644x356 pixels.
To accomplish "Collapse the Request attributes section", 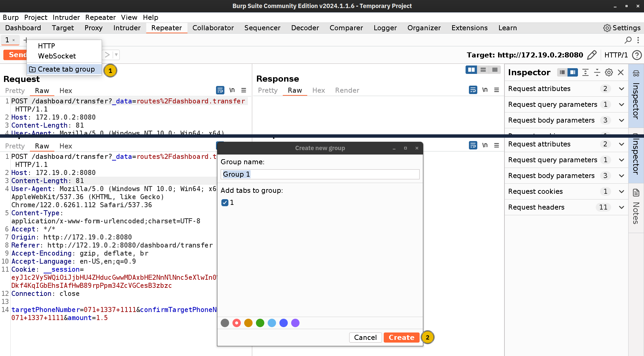I will point(621,89).
